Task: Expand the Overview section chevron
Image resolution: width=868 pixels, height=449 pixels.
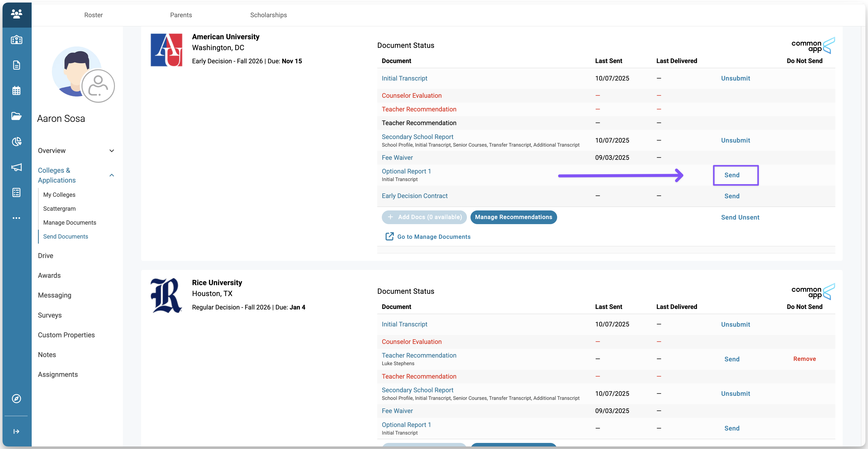Action: tap(112, 151)
